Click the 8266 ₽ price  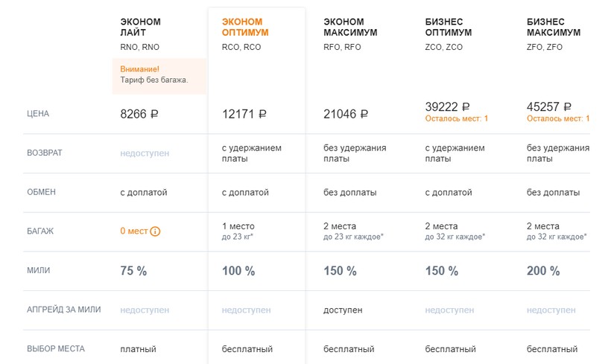pyautogui.click(x=139, y=115)
